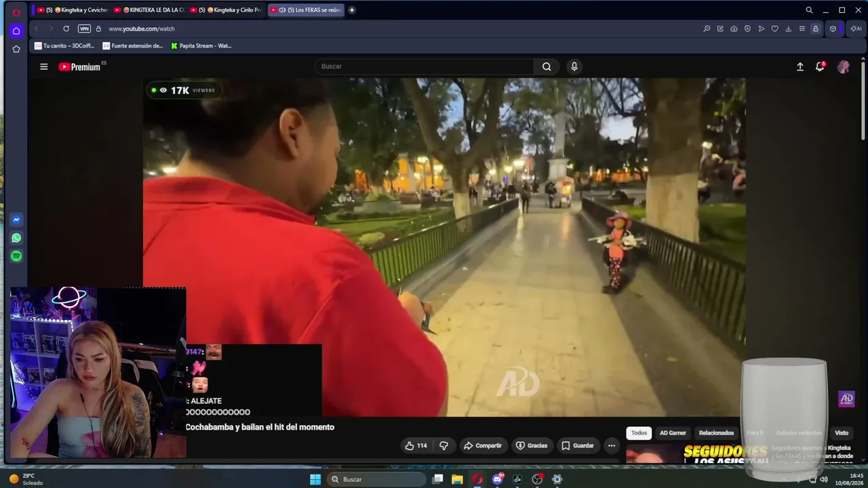Open the YouTube hamburger guide menu
This screenshot has width=868, height=488.
coord(44,66)
